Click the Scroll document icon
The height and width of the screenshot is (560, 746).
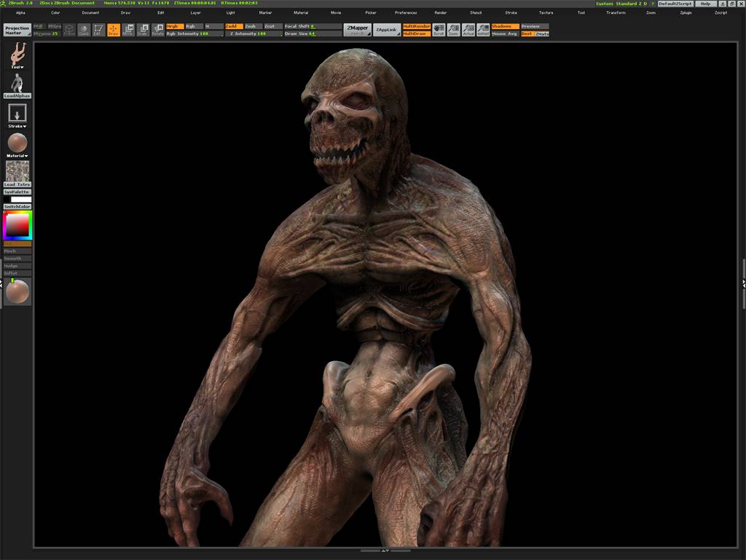439,30
